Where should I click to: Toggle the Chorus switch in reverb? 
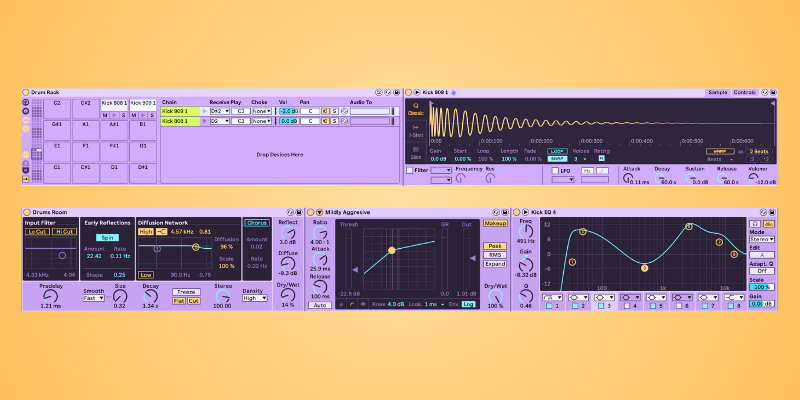point(257,223)
